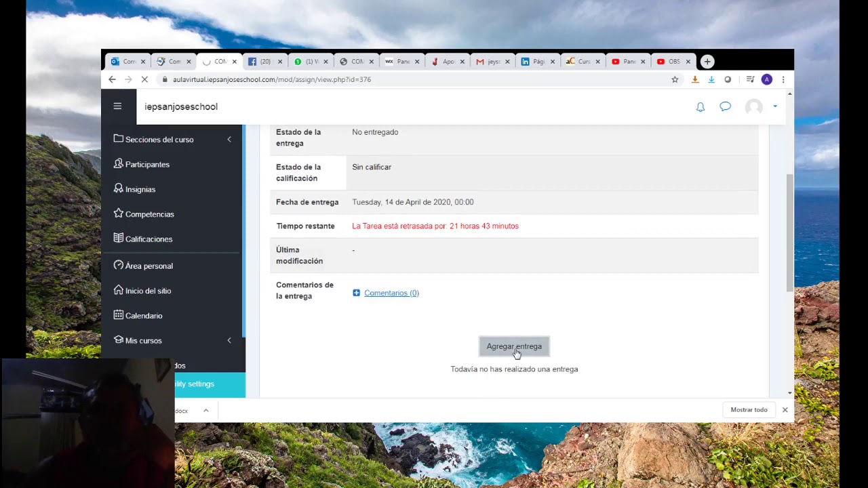Click the orange download extension icon
The width and height of the screenshot is (868, 488).
pyautogui.click(x=695, y=79)
